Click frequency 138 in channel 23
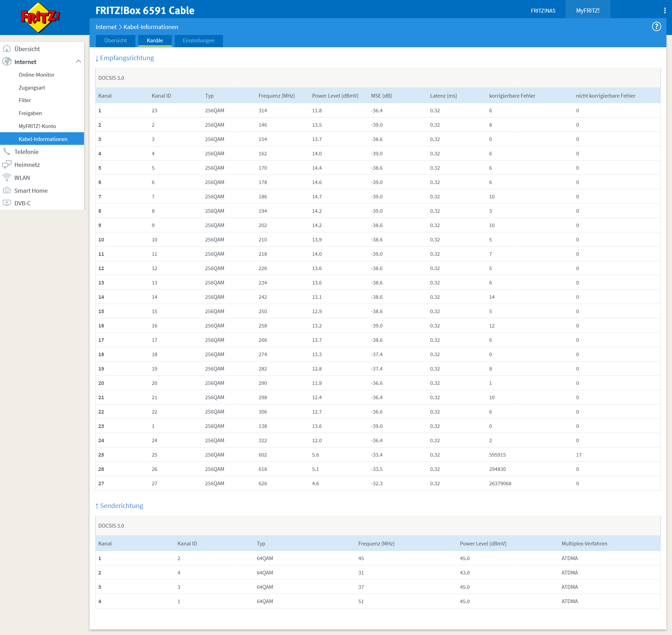Viewport: 672px width, 635px height. (x=262, y=426)
